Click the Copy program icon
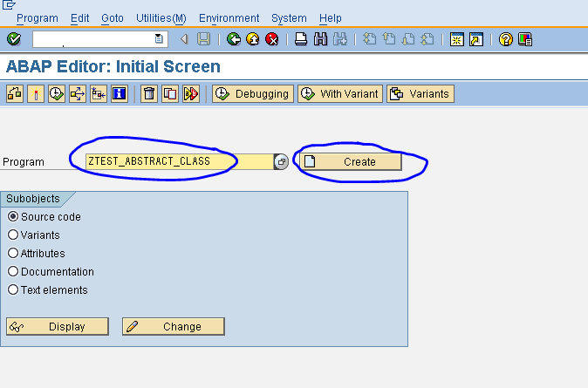This screenshot has height=388, width=588. [170, 93]
